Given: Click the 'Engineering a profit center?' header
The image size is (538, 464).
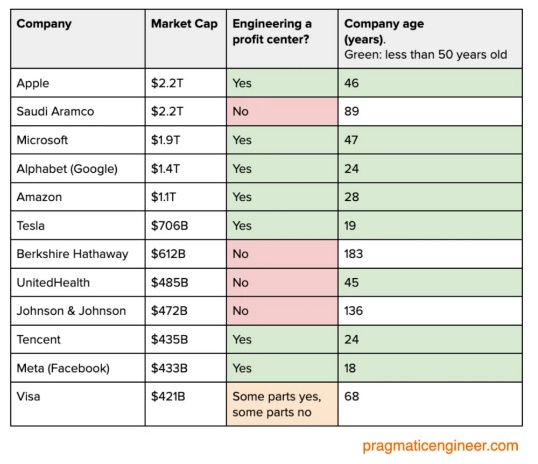Looking at the screenshot, I should (x=282, y=39).
